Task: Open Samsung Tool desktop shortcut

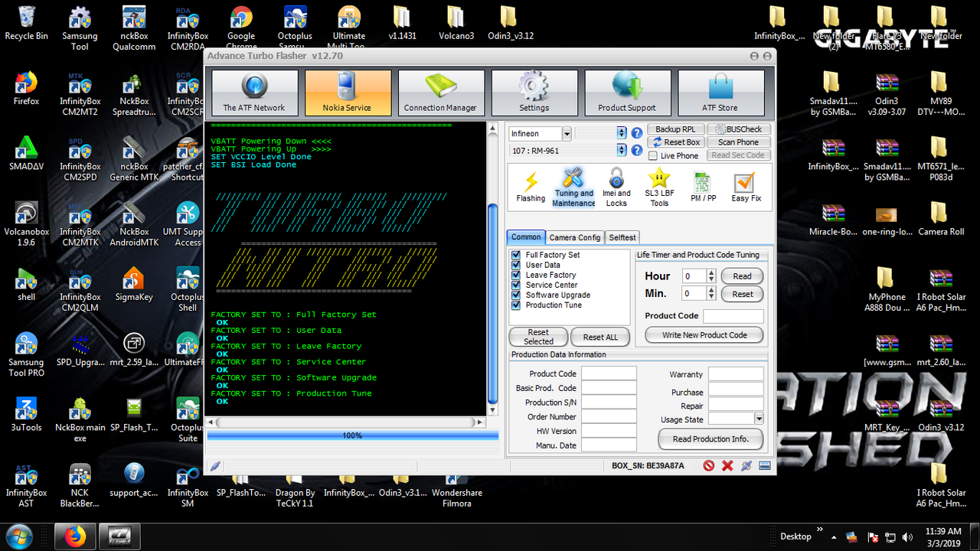Action: (80, 29)
